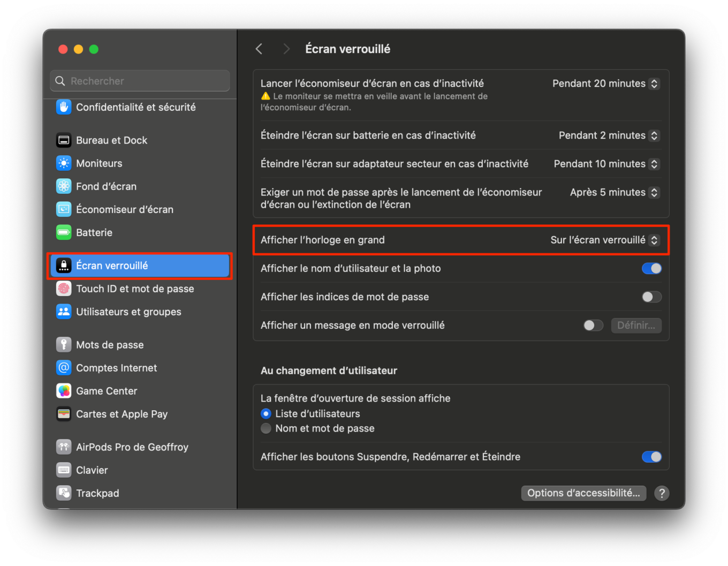
Task: Click the Le moniteur se mettra en veille warning text
Action: [374, 102]
